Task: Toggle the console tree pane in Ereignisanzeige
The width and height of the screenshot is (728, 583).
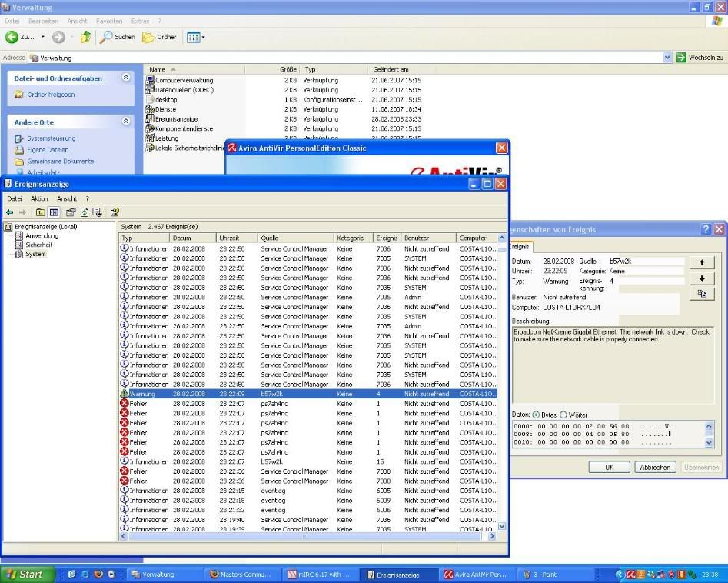Action: click(x=54, y=212)
